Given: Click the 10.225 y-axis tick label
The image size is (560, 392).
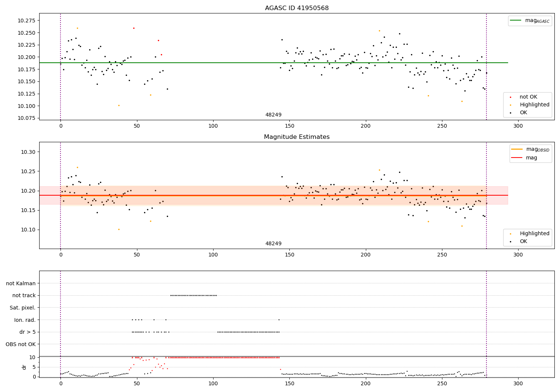Looking at the screenshot, I should click(27, 45).
